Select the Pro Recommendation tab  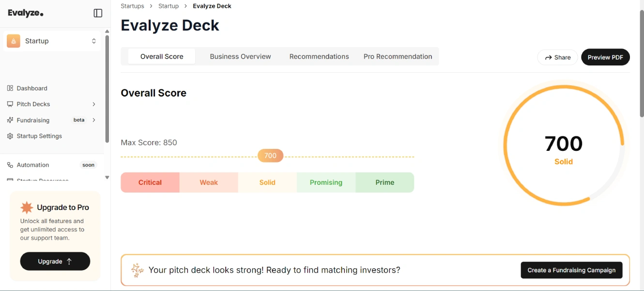click(x=398, y=56)
